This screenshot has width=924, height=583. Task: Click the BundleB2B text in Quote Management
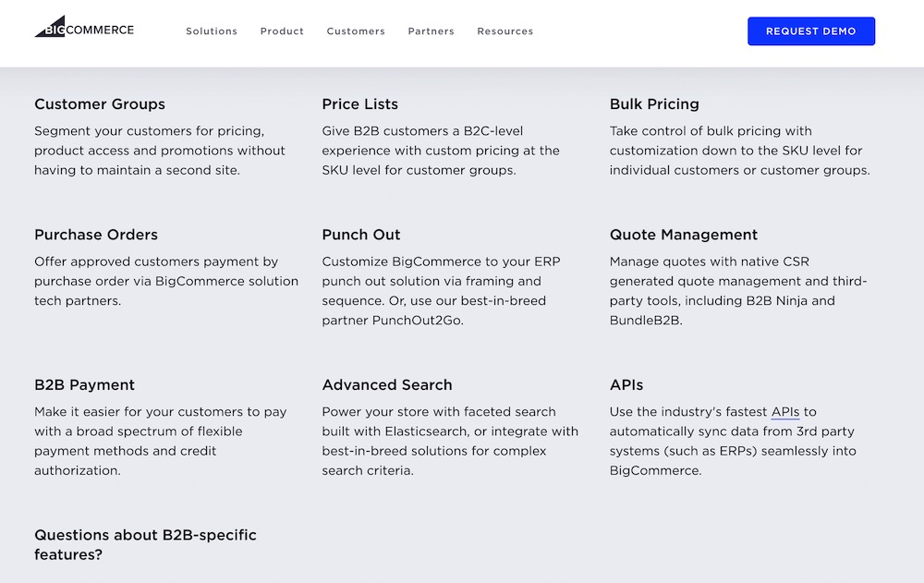(645, 321)
